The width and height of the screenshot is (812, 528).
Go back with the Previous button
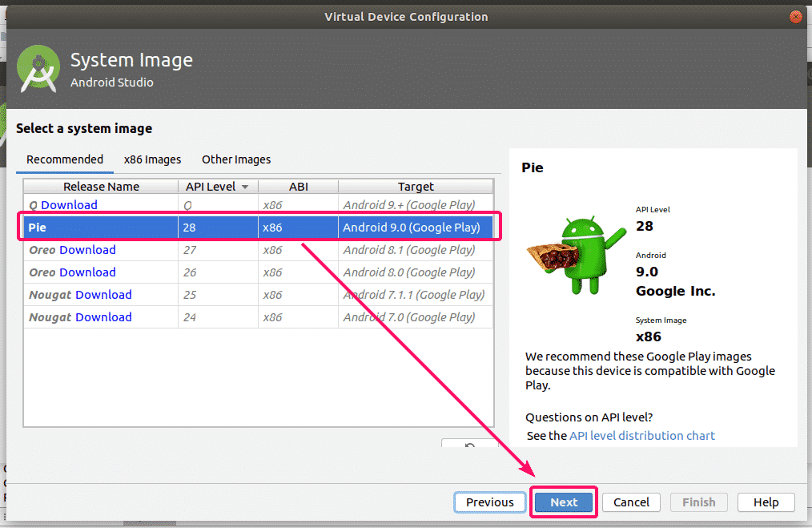490,502
